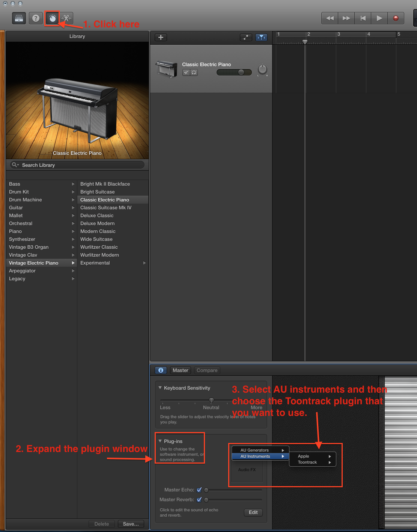The height and width of the screenshot is (532, 417).
Task: Click the Edit button for echo and reverb
Action: point(253,512)
